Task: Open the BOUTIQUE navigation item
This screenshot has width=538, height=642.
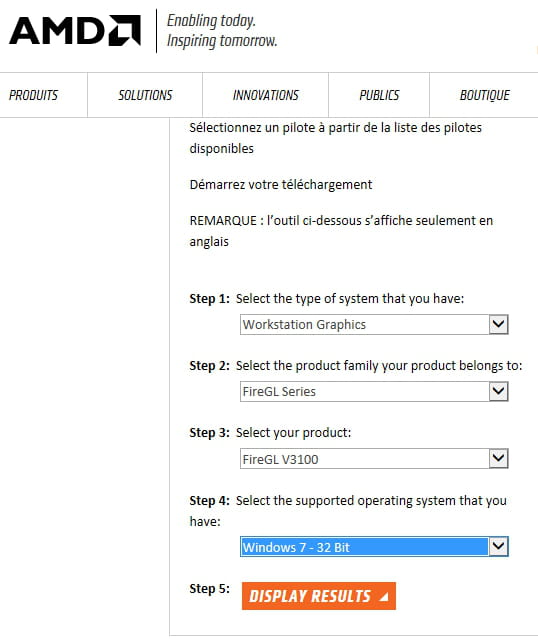Action: point(484,95)
